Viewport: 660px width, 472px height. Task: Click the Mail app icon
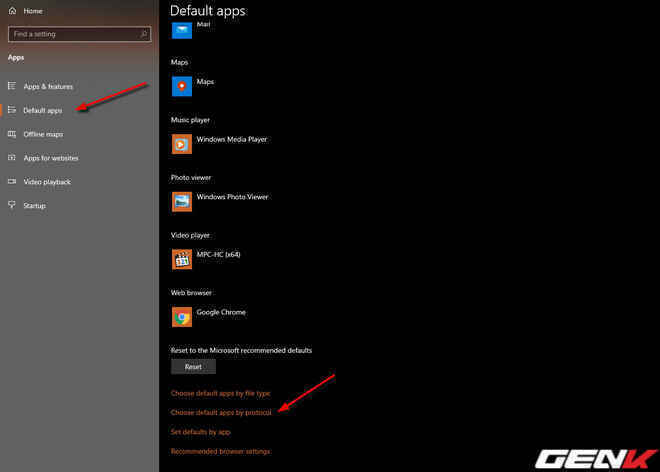pyautogui.click(x=182, y=29)
